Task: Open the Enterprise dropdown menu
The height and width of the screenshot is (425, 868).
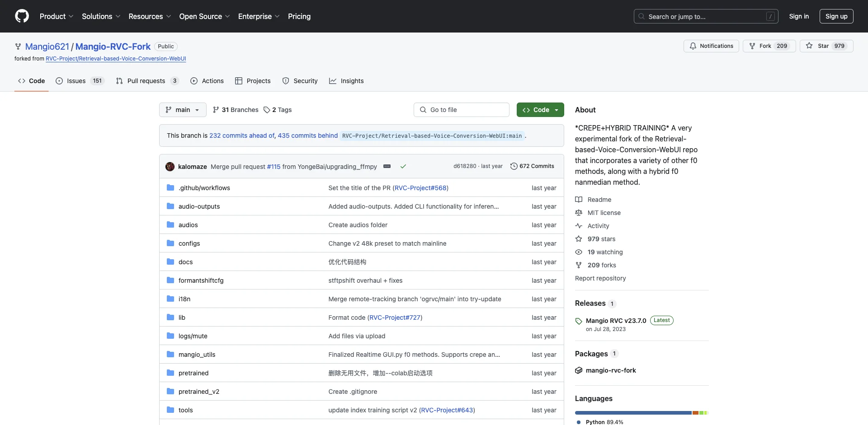Action: (259, 16)
